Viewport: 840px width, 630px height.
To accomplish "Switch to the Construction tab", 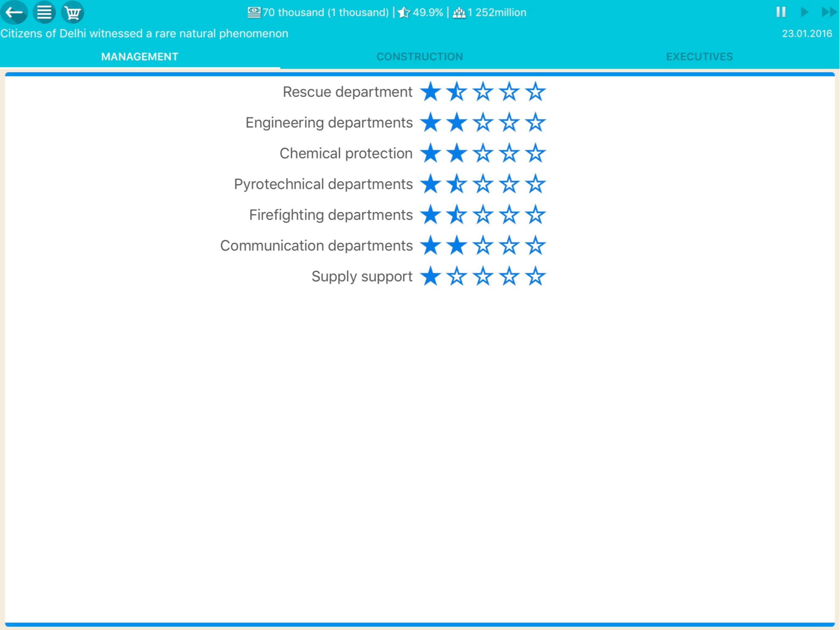I will tap(420, 57).
